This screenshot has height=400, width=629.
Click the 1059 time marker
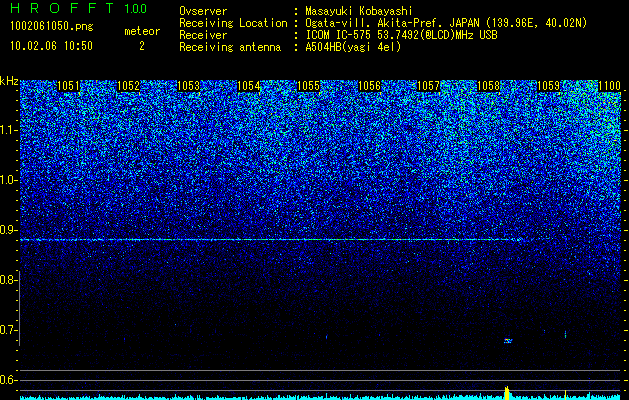pos(548,86)
